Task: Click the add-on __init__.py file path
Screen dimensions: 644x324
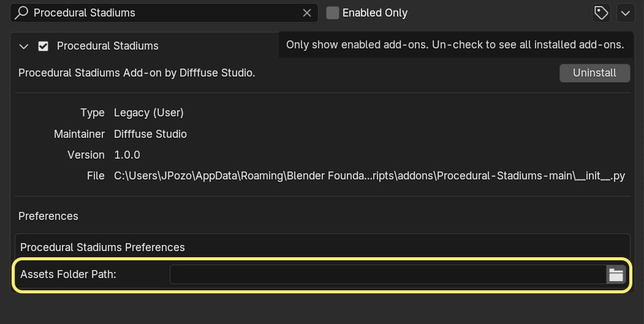Action: (369, 176)
